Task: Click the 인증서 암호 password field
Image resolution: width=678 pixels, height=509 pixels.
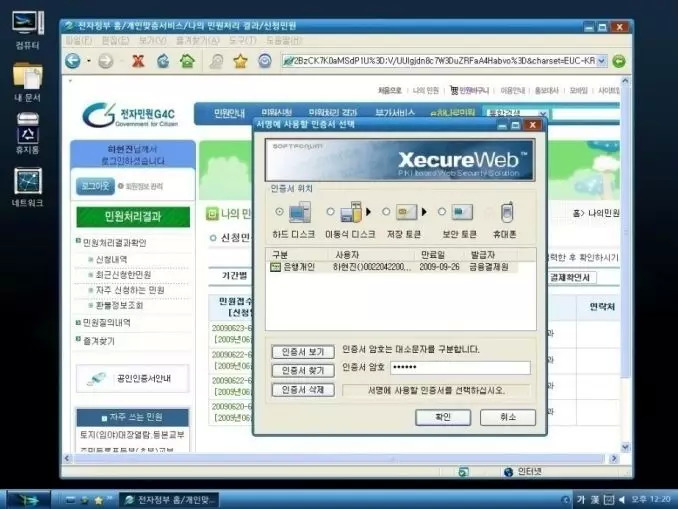Action: pyautogui.click(x=461, y=368)
